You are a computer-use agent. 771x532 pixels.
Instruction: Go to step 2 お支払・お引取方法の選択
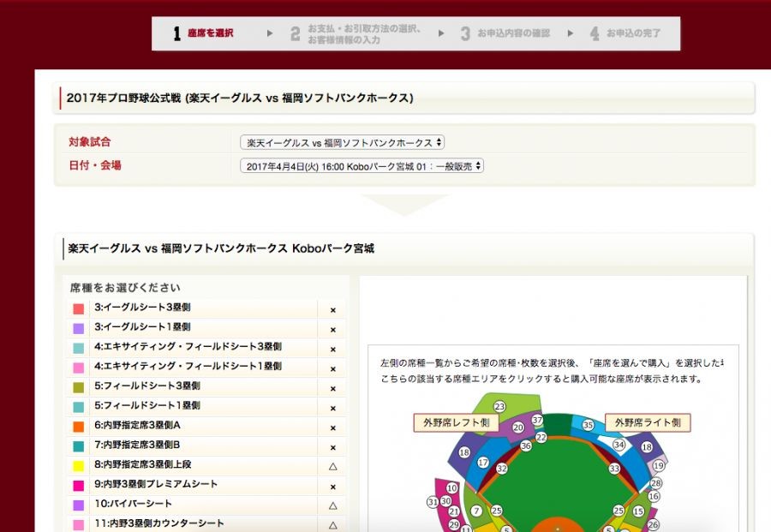(x=356, y=34)
